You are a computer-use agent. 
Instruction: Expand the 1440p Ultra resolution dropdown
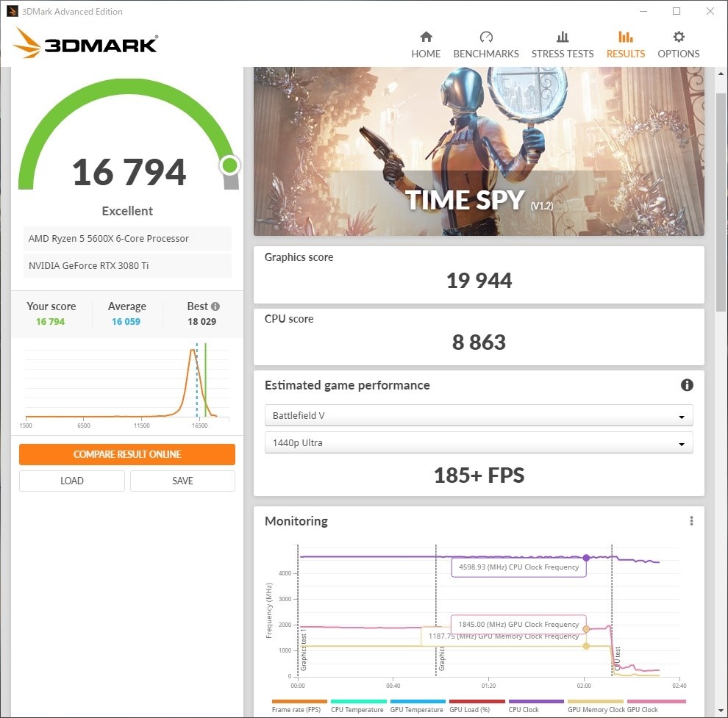click(479, 442)
